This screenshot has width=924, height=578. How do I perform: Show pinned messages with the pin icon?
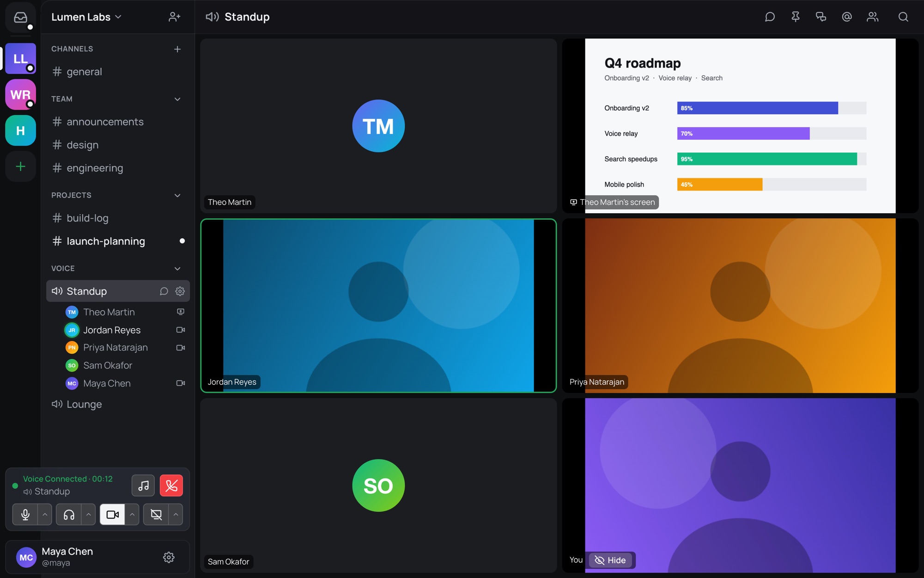click(x=796, y=17)
